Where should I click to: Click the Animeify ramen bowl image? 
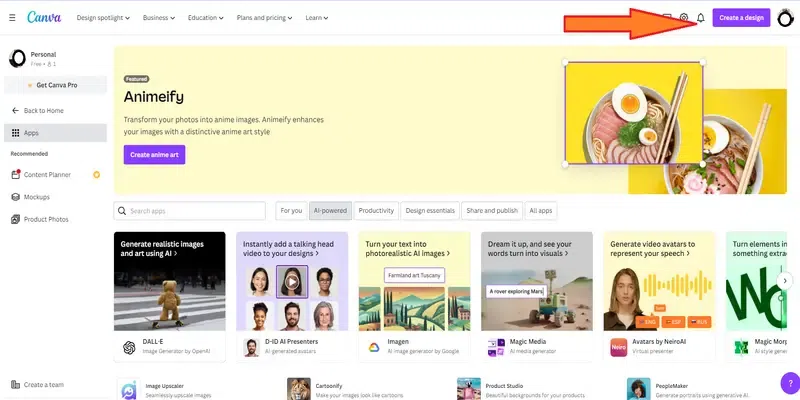pyautogui.click(x=633, y=113)
